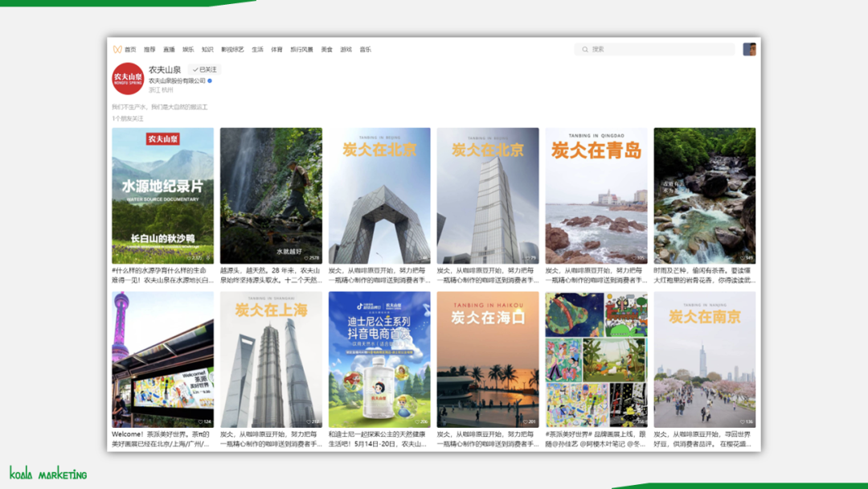Click the 浙江 杭州 location text
This screenshot has width=868, height=489.
coord(161,90)
